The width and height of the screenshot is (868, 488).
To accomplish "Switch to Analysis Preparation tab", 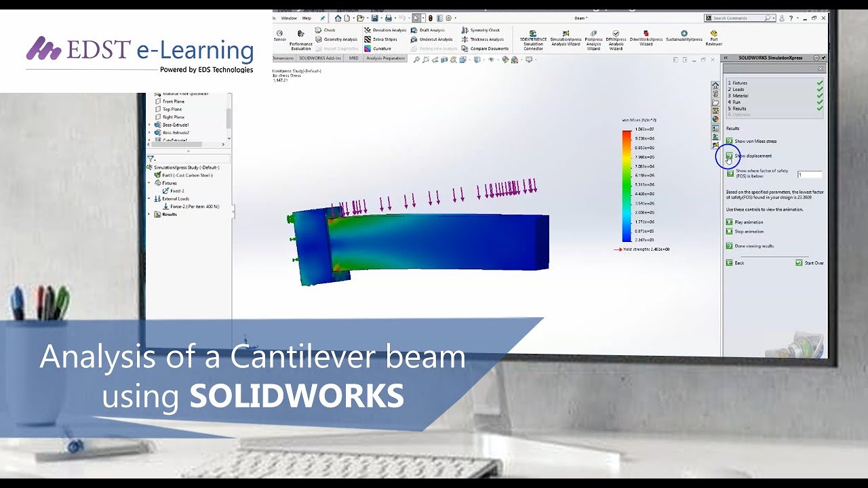I will (385, 58).
